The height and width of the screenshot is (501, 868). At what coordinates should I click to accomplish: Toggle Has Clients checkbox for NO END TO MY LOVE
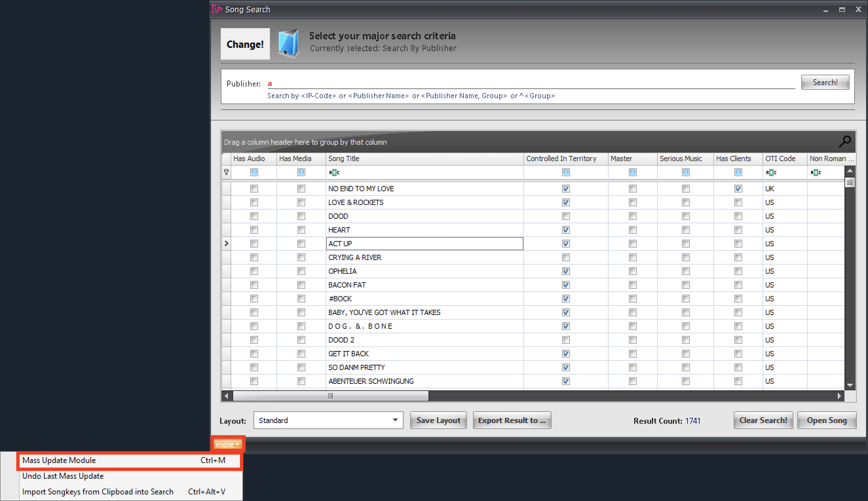tap(738, 189)
